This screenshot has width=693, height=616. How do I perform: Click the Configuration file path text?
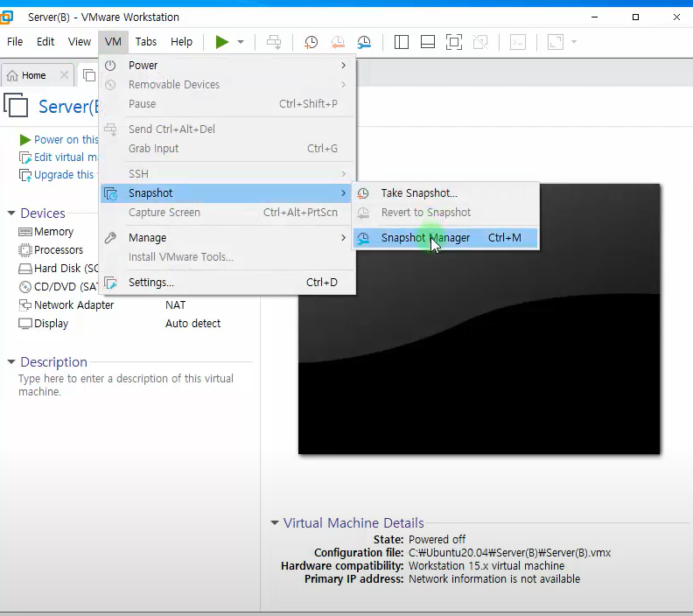pos(509,553)
